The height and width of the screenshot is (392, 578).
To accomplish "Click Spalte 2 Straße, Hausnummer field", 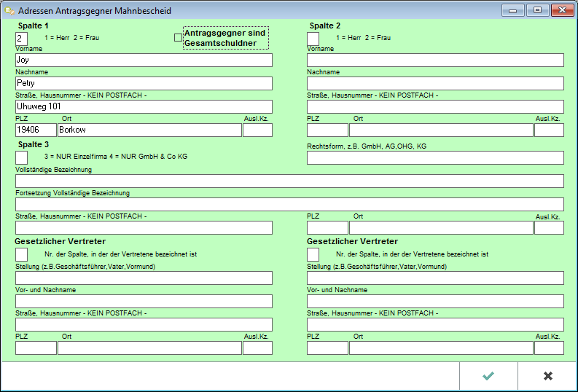I will click(x=435, y=106).
